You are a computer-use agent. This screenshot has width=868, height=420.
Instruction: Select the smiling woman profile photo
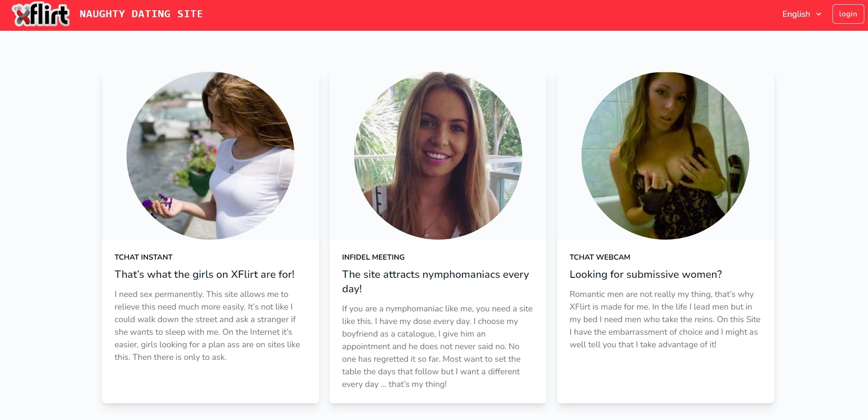438,156
